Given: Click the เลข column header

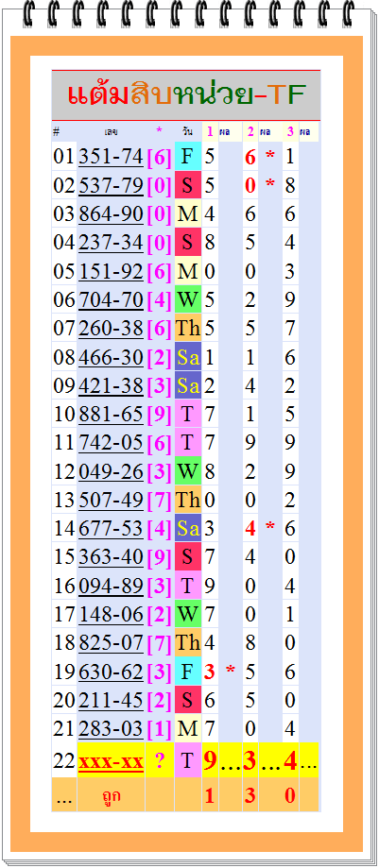Looking at the screenshot, I should tap(111, 131).
